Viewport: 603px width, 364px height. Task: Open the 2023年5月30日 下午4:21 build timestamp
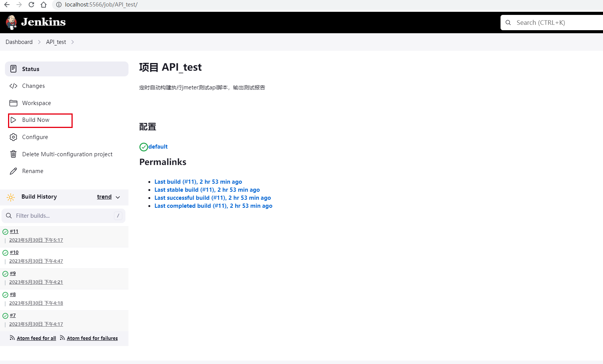[36, 282]
